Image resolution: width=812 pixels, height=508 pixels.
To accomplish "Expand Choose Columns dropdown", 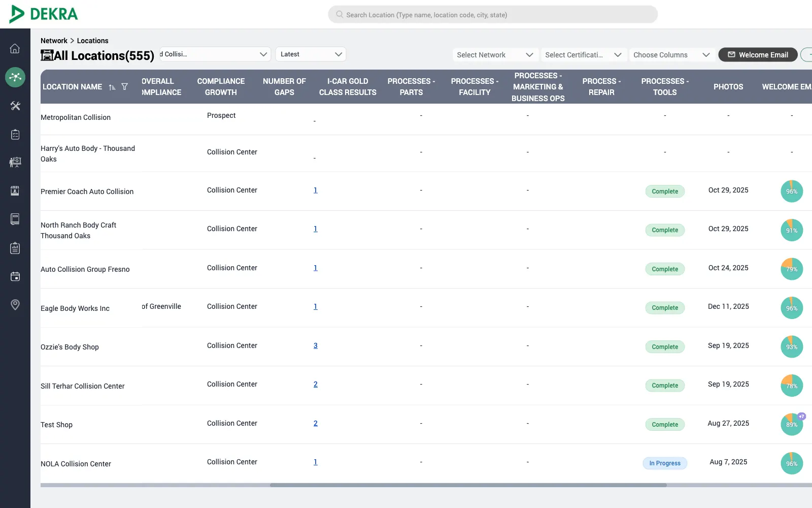I will (x=671, y=55).
